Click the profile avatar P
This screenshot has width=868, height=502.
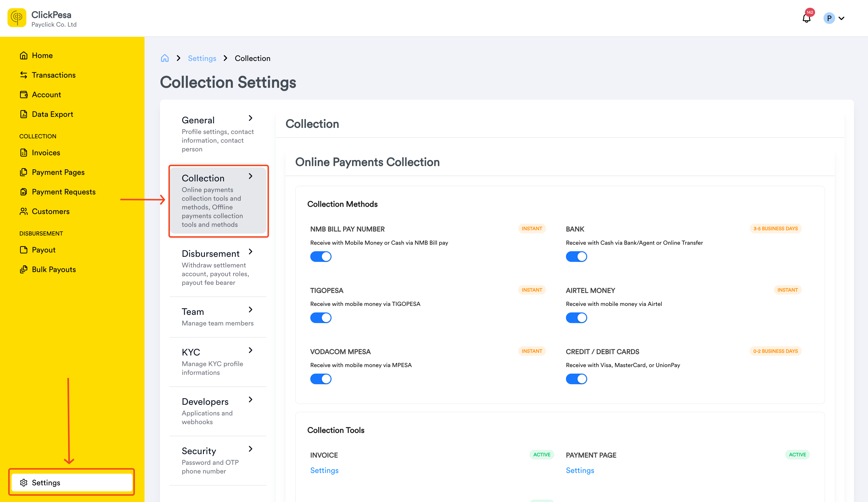[829, 18]
